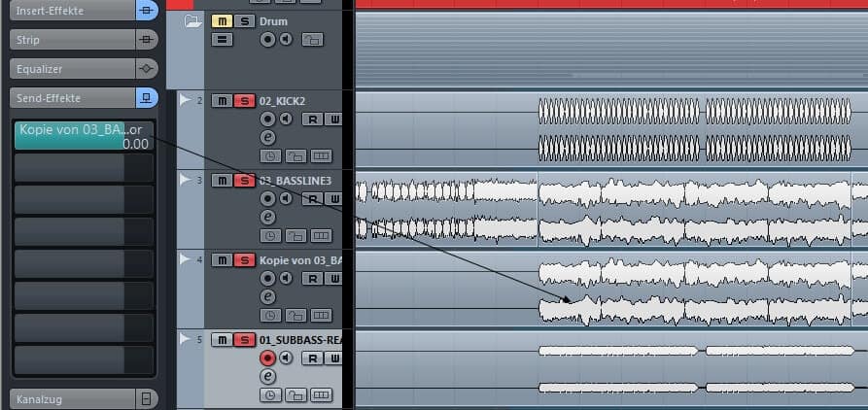Viewport: 868px width, 410px height.
Task: Open channel settings (e) for 01_SUBBASS
Action: 268,377
